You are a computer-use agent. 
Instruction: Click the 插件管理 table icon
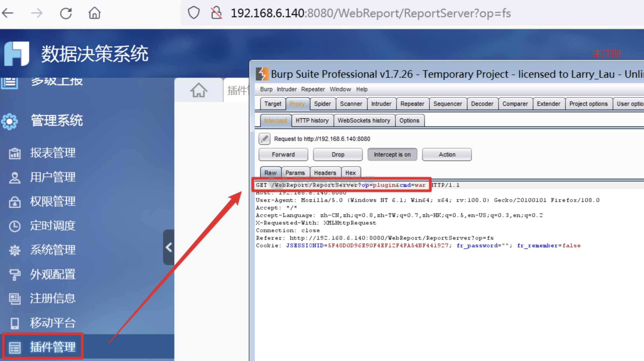15,348
